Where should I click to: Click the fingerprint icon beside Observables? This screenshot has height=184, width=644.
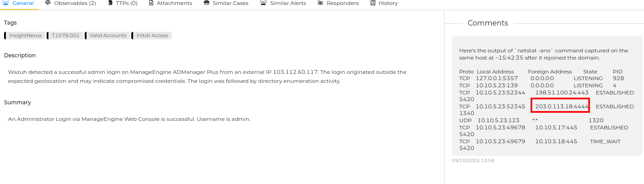pyautogui.click(x=48, y=3)
